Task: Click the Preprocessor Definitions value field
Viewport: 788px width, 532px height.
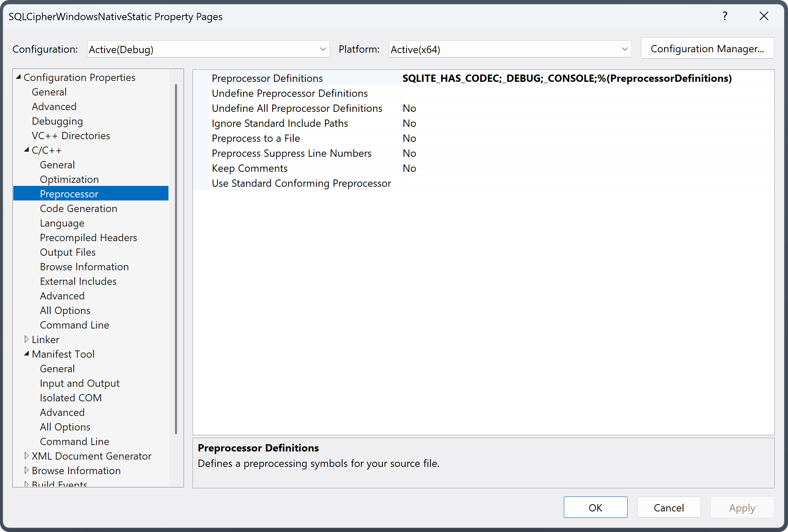Action: [x=587, y=78]
